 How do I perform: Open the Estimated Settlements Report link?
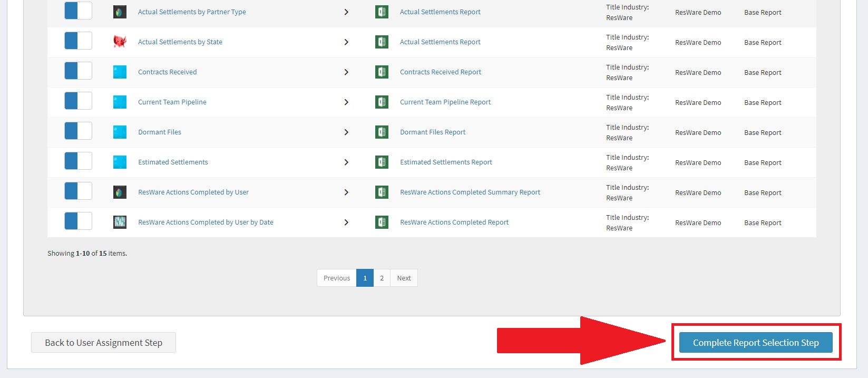pos(446,162)
